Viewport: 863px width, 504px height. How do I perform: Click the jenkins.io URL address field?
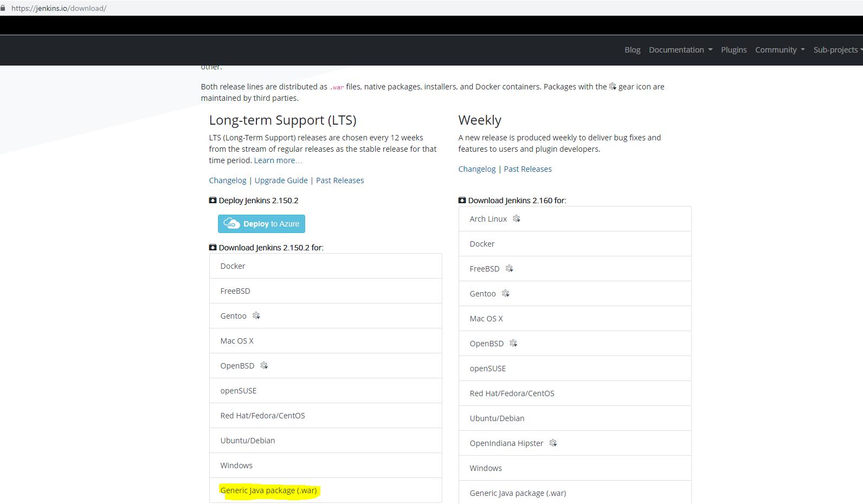tap(59, 8)
